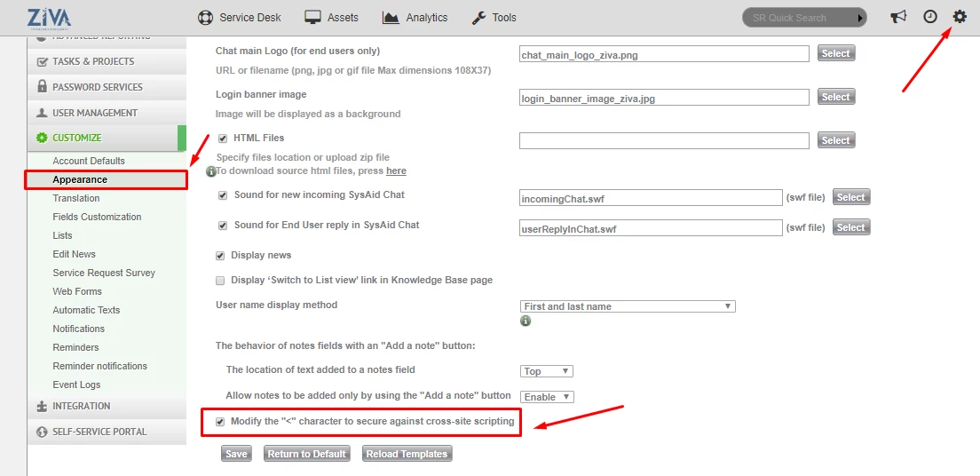Uncheck the Display news checkbox
980x476 pixels.
coord(220,256)
